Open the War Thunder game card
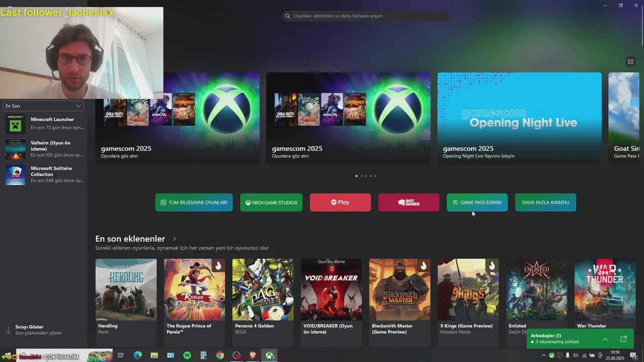 pos(605,303)
